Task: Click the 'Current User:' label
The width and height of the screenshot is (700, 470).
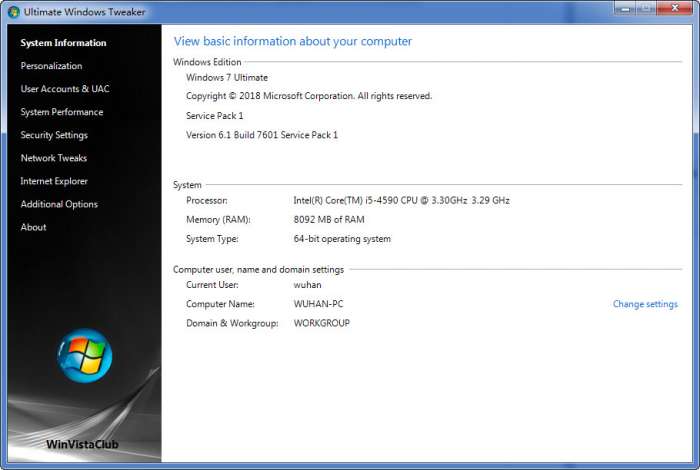Action: coord(212,285)
